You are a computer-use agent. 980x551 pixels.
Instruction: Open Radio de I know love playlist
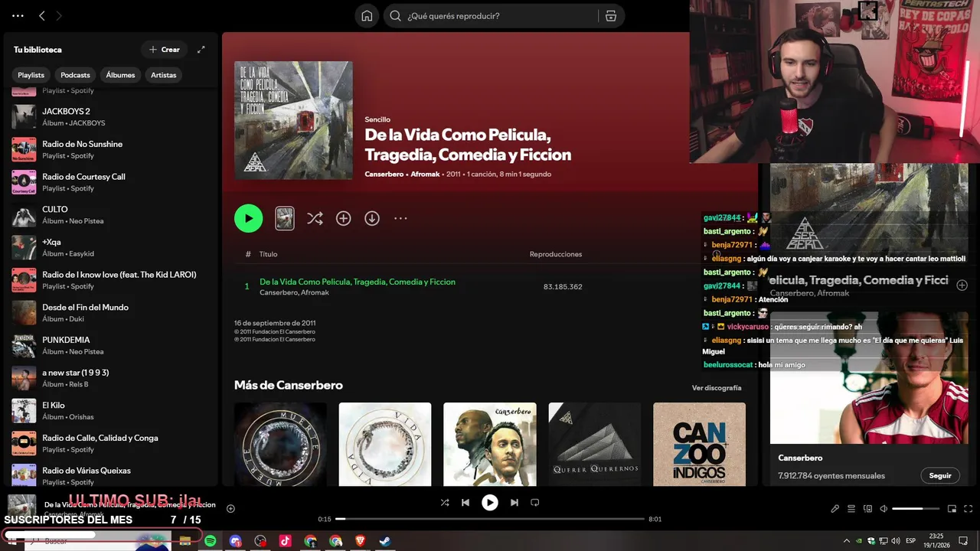[x=111, y=280]
